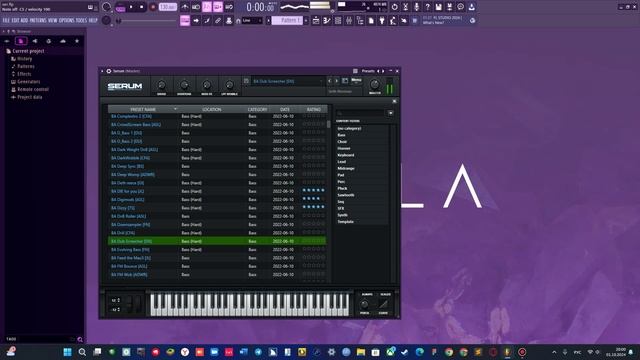This screenshot has width=640, height=360.
Task: Toggle countdown before recording icon
Action: 207,7
